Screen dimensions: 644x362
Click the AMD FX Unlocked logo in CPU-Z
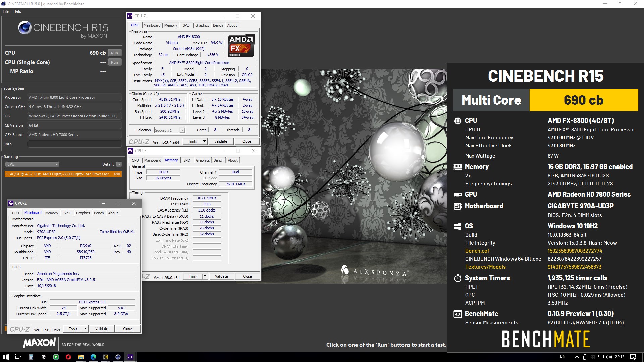(241, 45)
